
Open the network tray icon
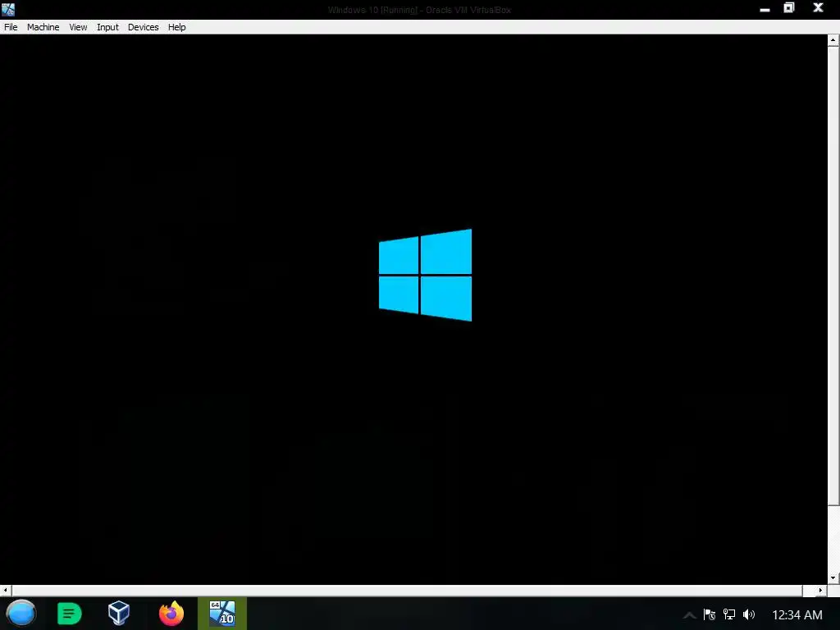coord(729,614)
